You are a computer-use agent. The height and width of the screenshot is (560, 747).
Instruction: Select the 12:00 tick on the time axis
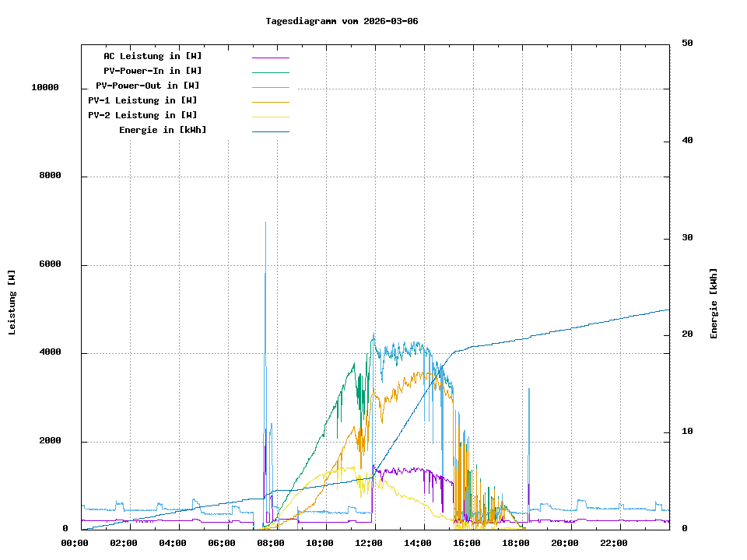click(375, 543)
